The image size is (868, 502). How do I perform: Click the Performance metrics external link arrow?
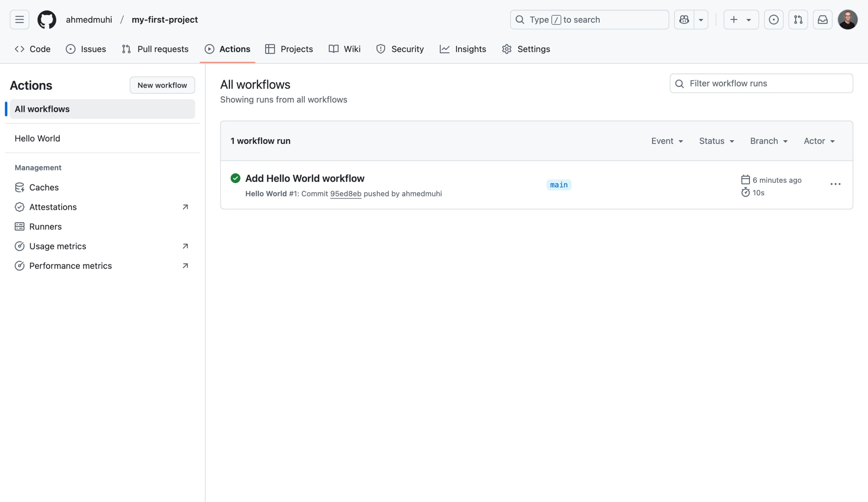click(185, 266)
